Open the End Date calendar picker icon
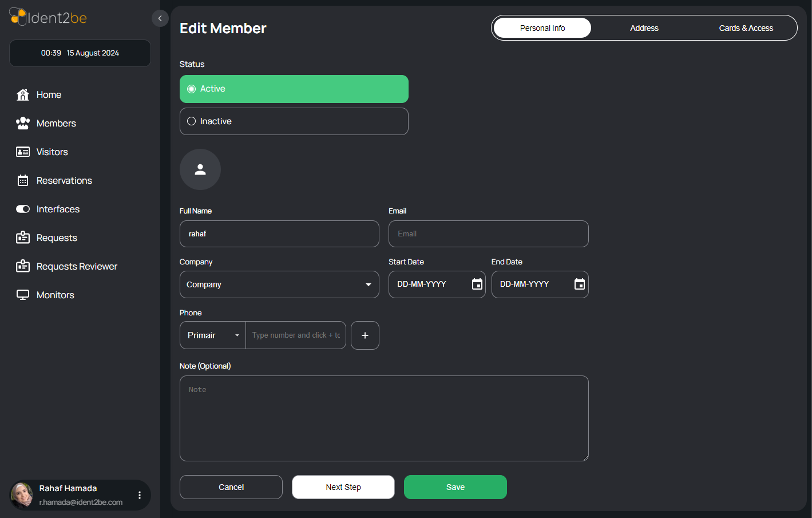The height and width of the screenshot is (518, 812). click(579, 284)
